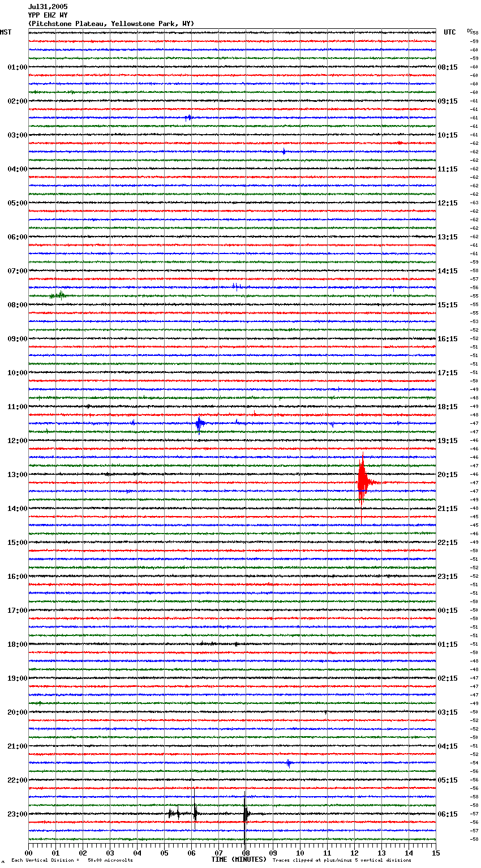Screen dimensions: 481x868
Task: Select the 02:00 MST hour label
Action: tap(17, 101)
